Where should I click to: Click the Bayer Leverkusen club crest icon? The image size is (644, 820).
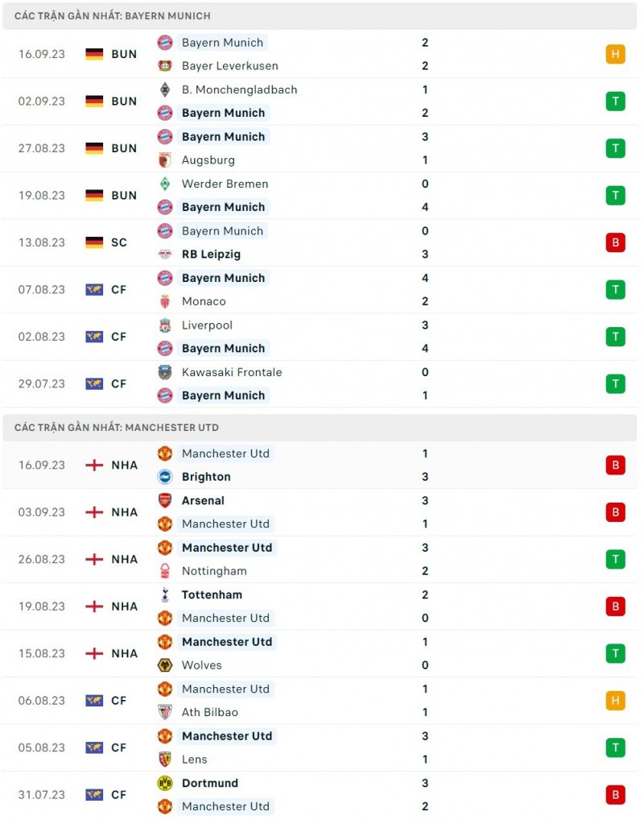click(x=165, y=66)
